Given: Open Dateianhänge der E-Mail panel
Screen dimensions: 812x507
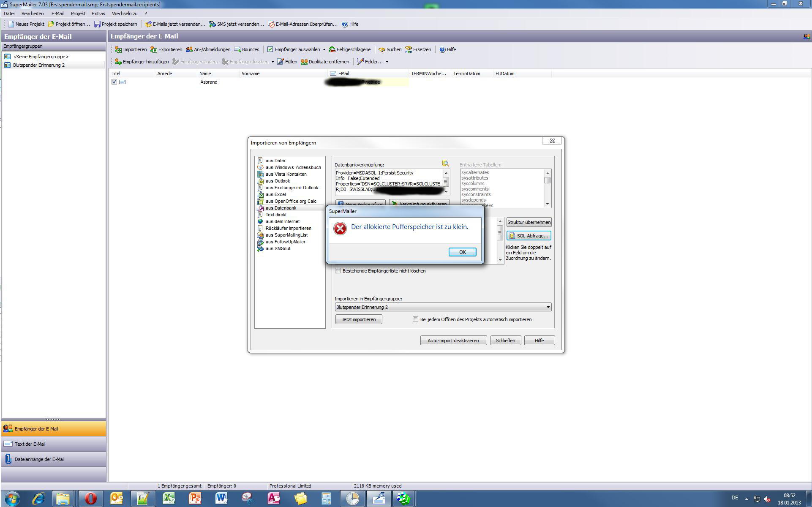Looking at the screenshot, I should click(54, 459).
